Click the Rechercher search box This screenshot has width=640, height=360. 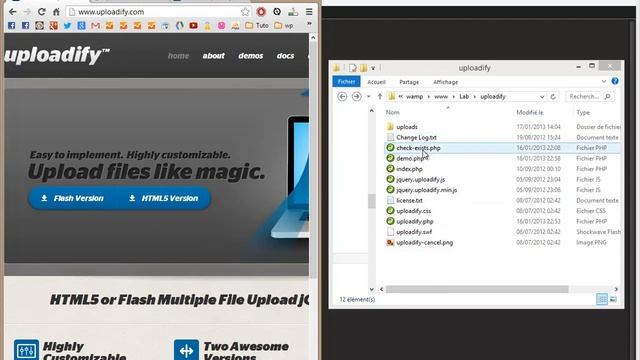590,97
